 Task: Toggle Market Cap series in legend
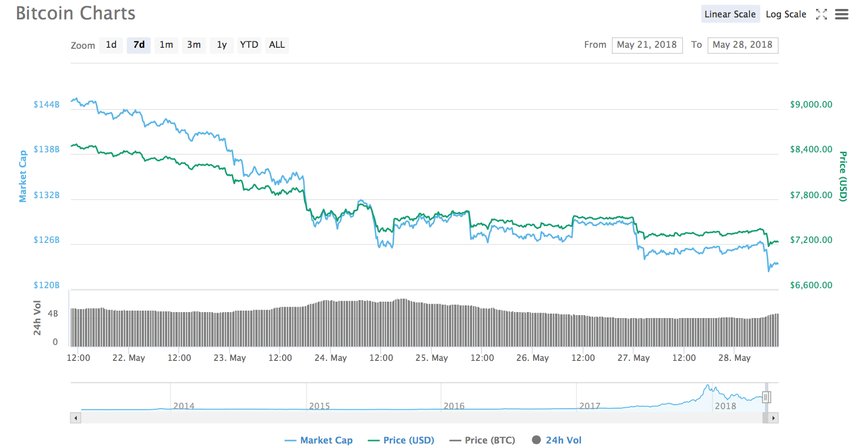[319, 440]
